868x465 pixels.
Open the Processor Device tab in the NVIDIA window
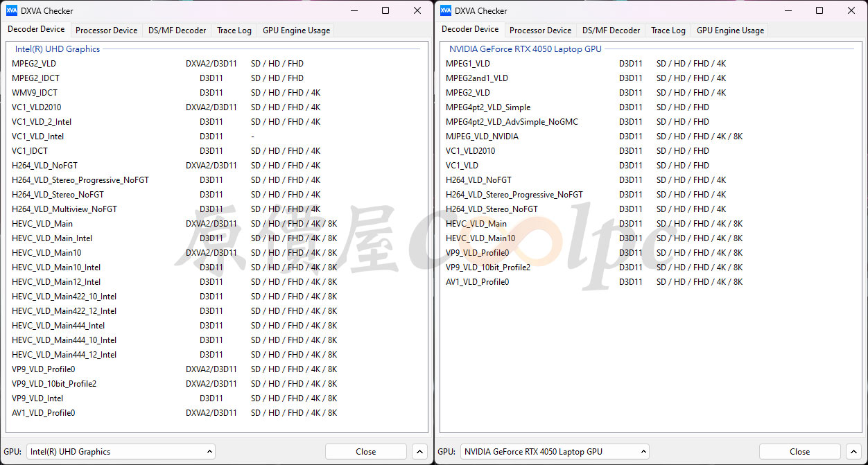(540, 30)
